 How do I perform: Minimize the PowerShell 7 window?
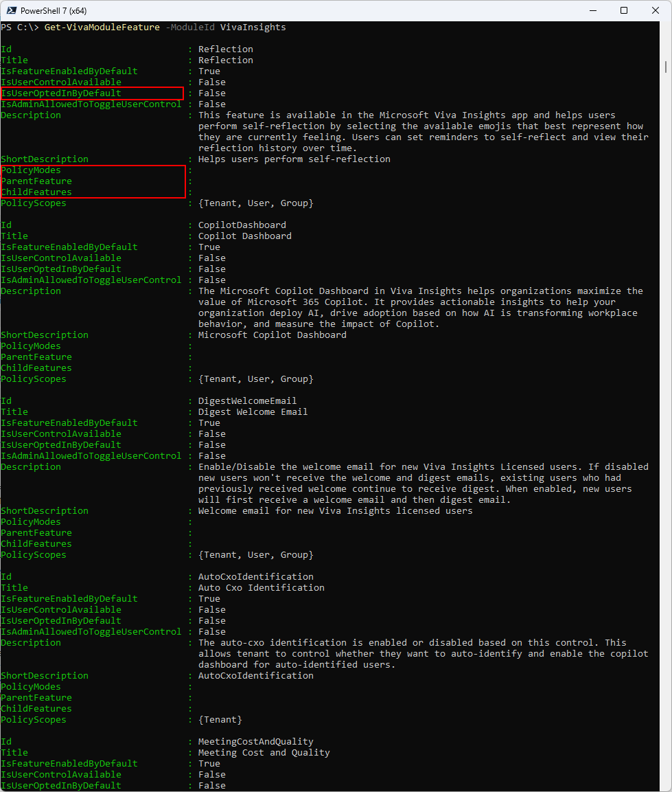[593, 10]
